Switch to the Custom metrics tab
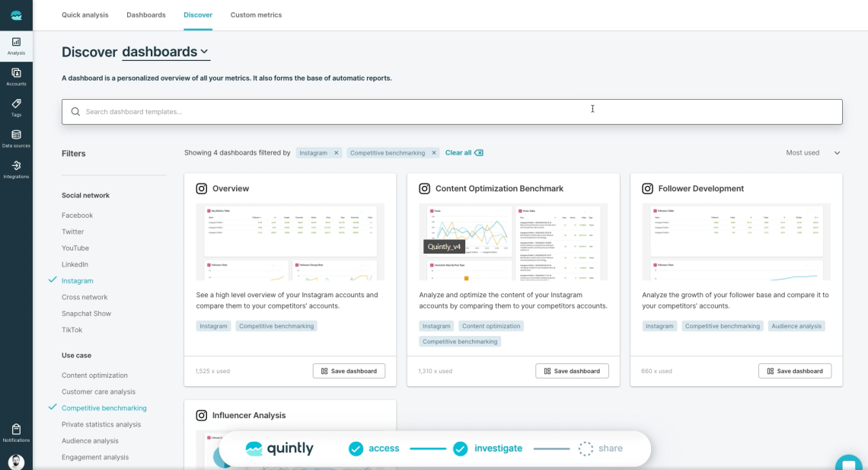Image resolution: width=868 pixels, height=470 pixels. tap(256, 15)
